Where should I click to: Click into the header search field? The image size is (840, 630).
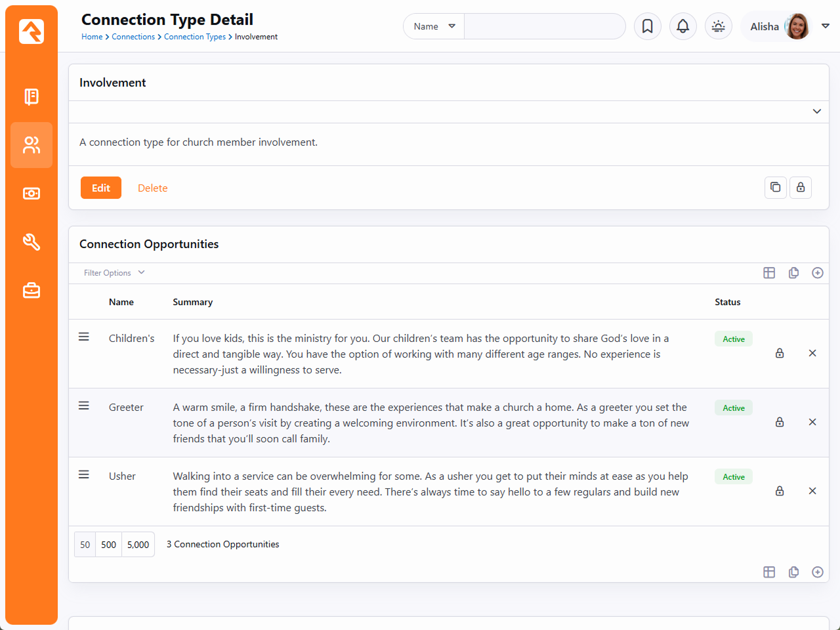pos(544,26)
